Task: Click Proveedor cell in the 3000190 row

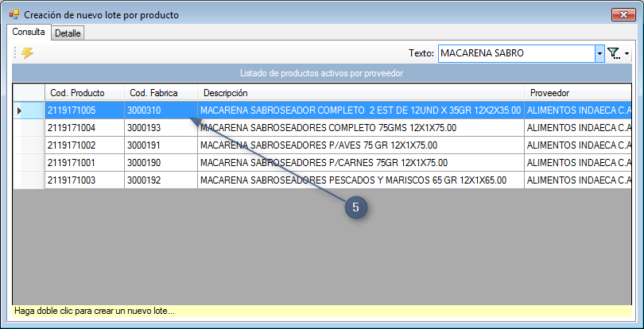Action: coord(578,163)
